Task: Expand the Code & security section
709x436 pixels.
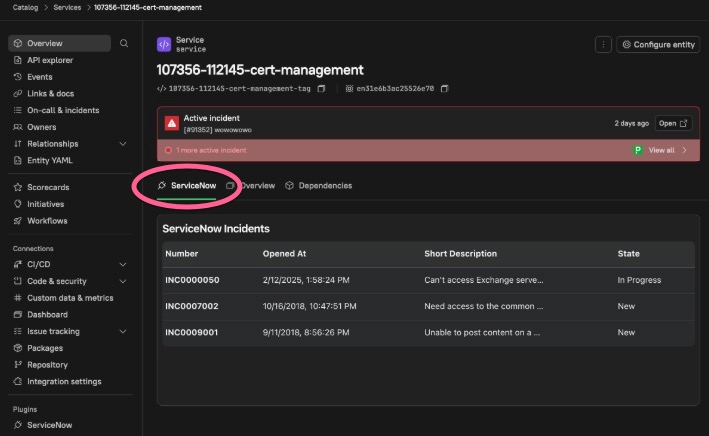Action: point(123,281)
